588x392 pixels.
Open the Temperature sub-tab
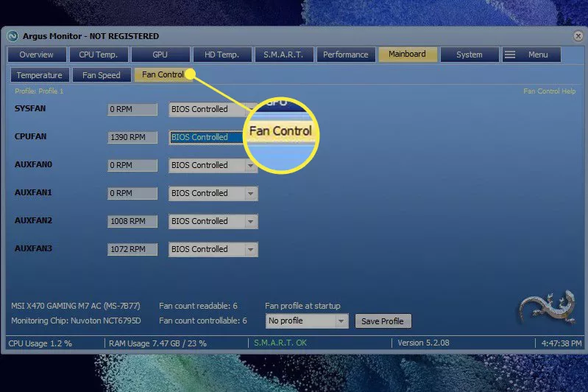tap(40, 75)
